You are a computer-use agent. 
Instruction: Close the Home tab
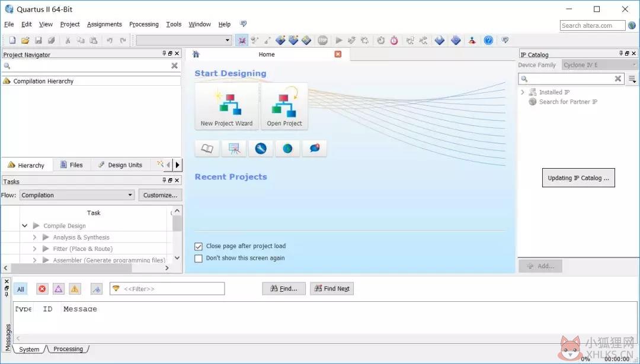pos(338,54)
